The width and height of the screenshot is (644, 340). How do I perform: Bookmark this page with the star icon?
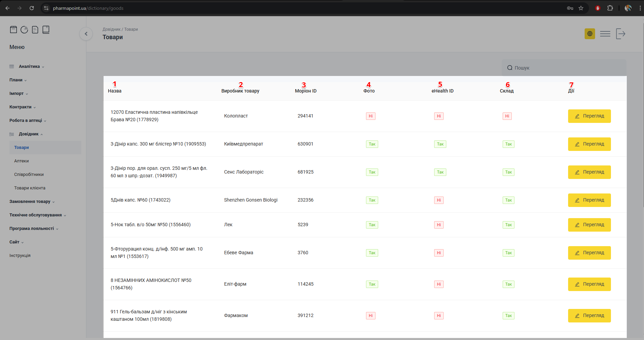click(x=581, y=8)
